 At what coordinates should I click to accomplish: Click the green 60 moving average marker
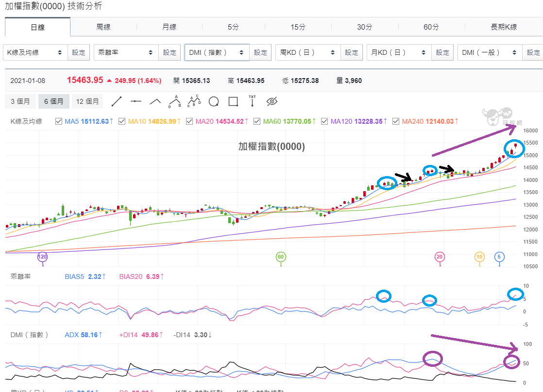[281, 257]
